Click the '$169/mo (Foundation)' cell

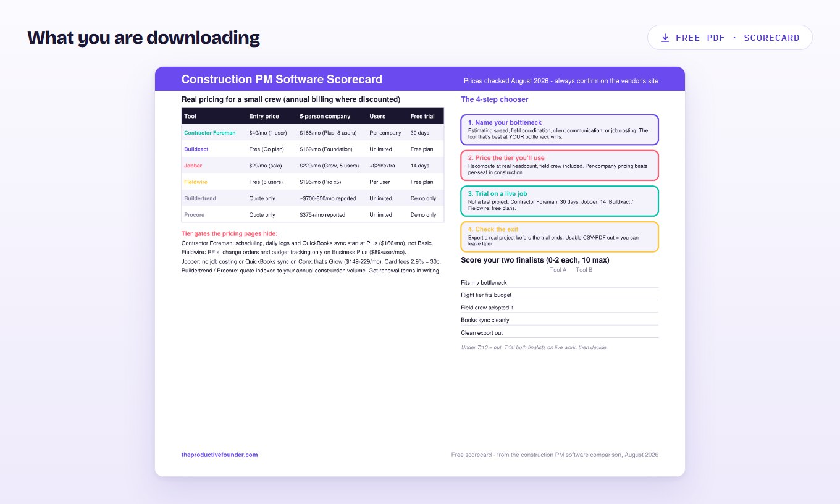pyautogui.click(x=325, y=149)
